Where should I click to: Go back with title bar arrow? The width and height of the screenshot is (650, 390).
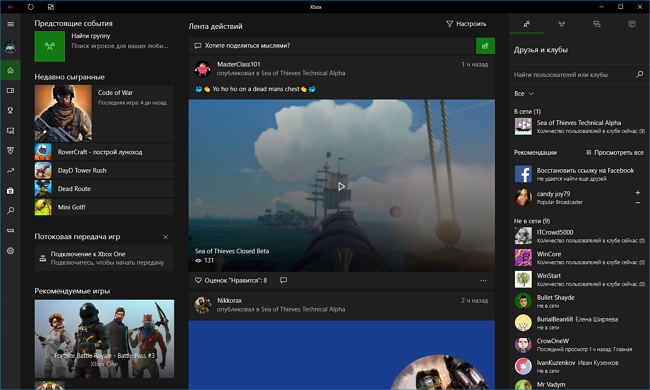click(x=11, y=7)
